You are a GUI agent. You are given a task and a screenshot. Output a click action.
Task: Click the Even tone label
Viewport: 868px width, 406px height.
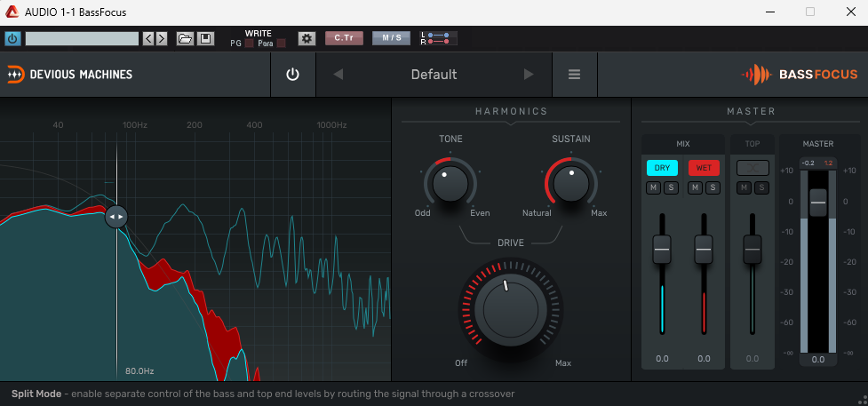point(480,212)
